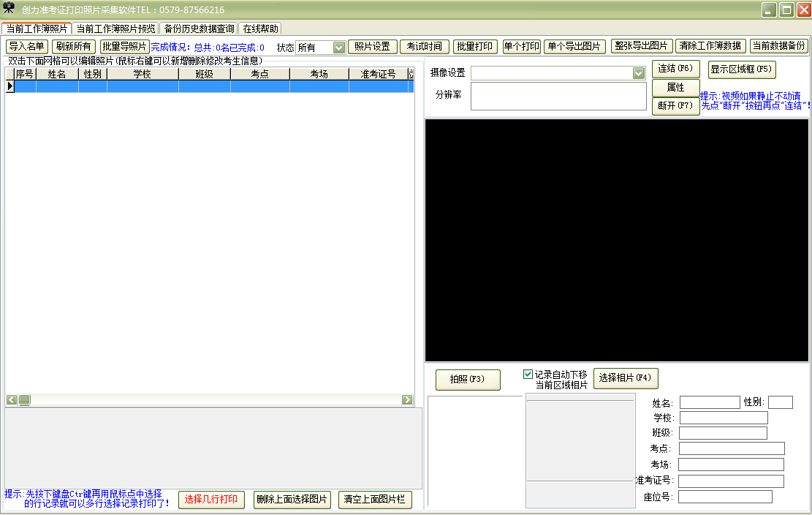Image resolution: width=812 pixels, height=515 pixels.
Task: Click the 单个打印 button
Action: (522, 47)
